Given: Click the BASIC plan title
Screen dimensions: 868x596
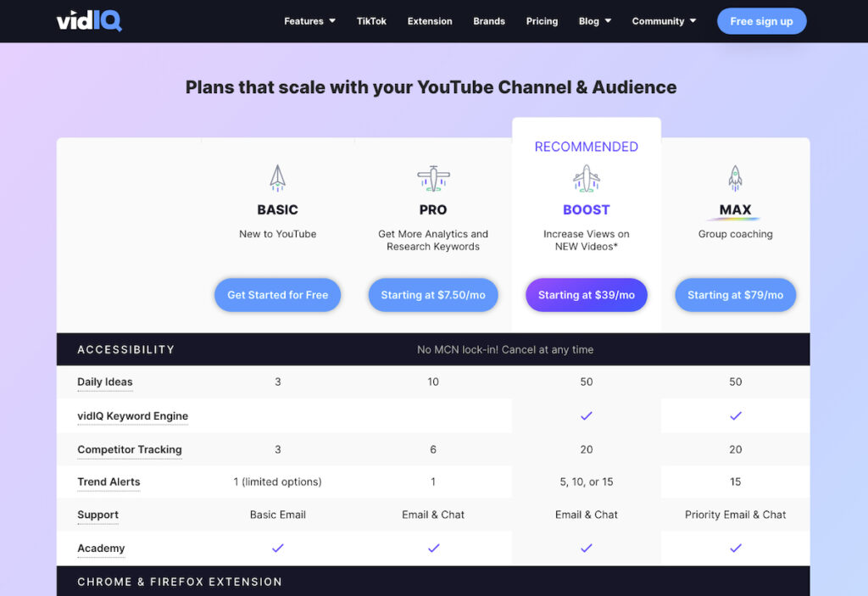Looking at the screenshot, I should click(x=277, y=210).
